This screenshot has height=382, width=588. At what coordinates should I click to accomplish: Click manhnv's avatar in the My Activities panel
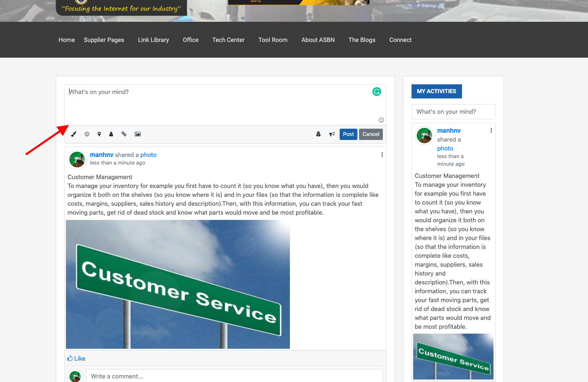point(424,136)
